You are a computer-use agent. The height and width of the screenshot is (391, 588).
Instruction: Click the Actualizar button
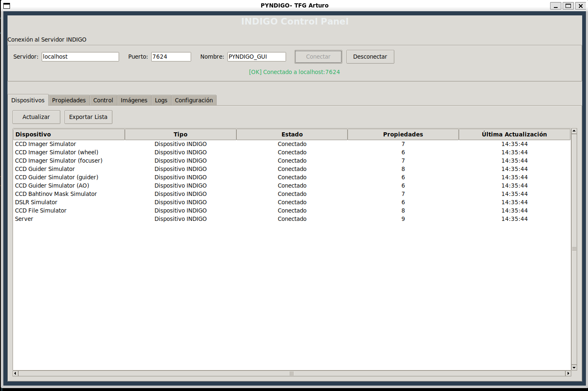point(36,117)
